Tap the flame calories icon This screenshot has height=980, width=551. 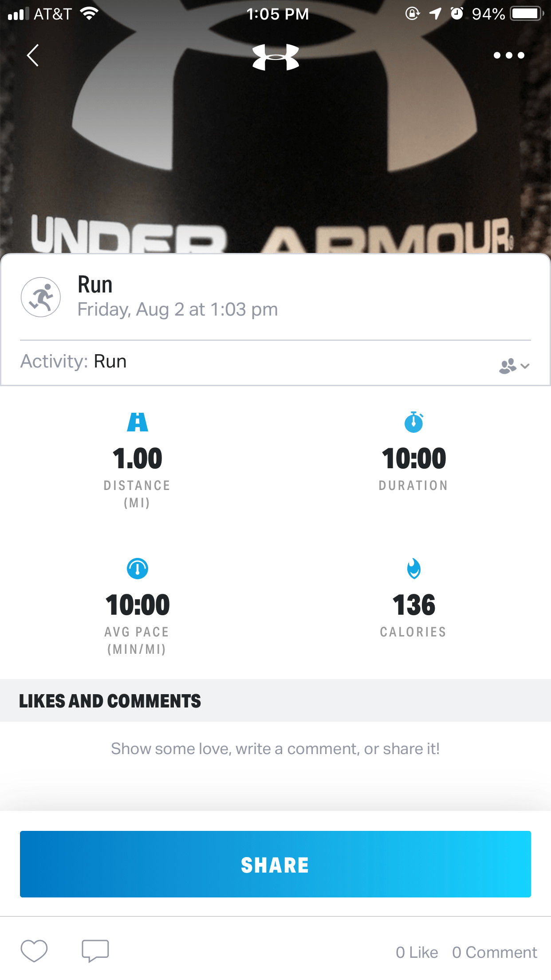(413, 569)
